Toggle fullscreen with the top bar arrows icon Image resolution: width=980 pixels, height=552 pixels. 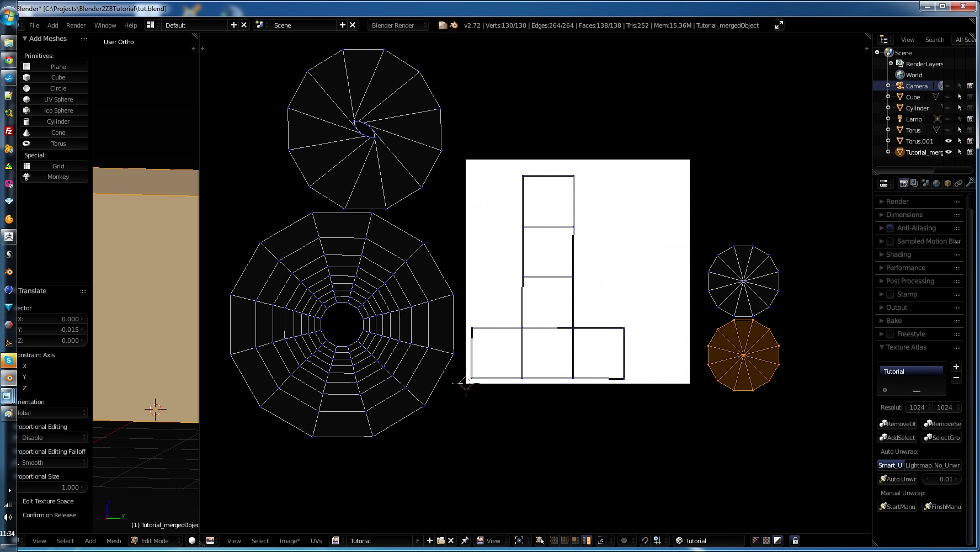point(779,25)
